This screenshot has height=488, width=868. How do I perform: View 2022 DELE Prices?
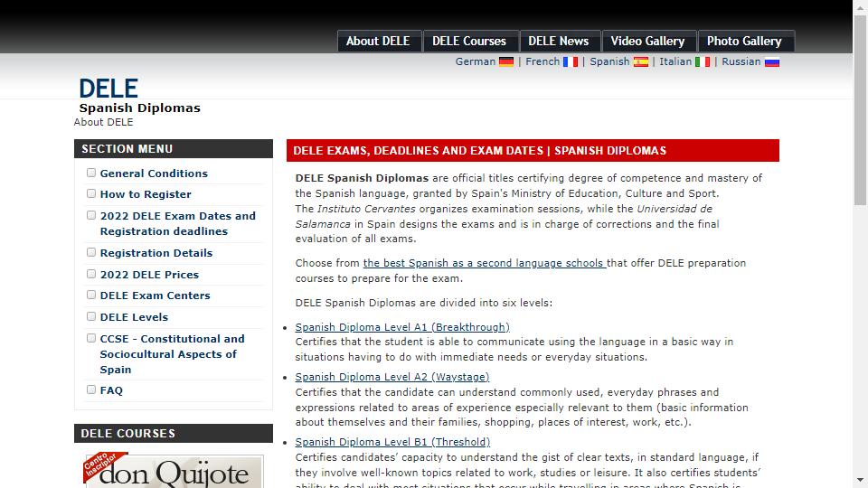pyautogui.click(x=149, y=275)
